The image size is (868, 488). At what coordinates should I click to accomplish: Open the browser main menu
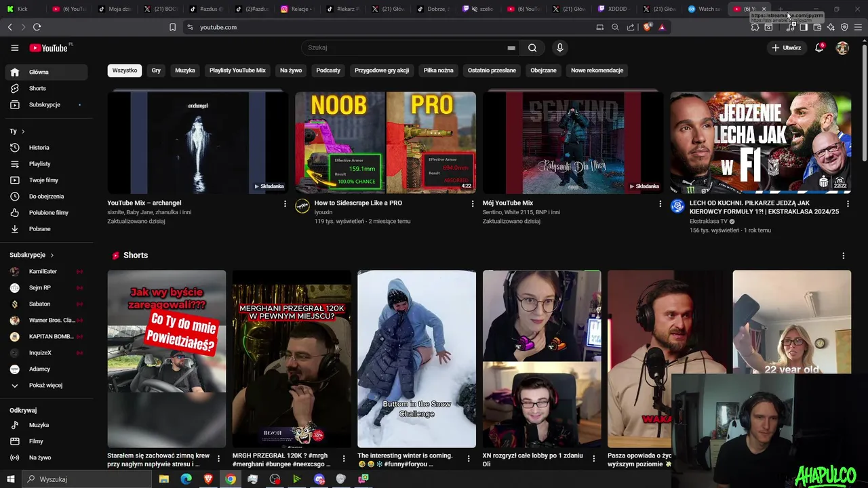858,27
